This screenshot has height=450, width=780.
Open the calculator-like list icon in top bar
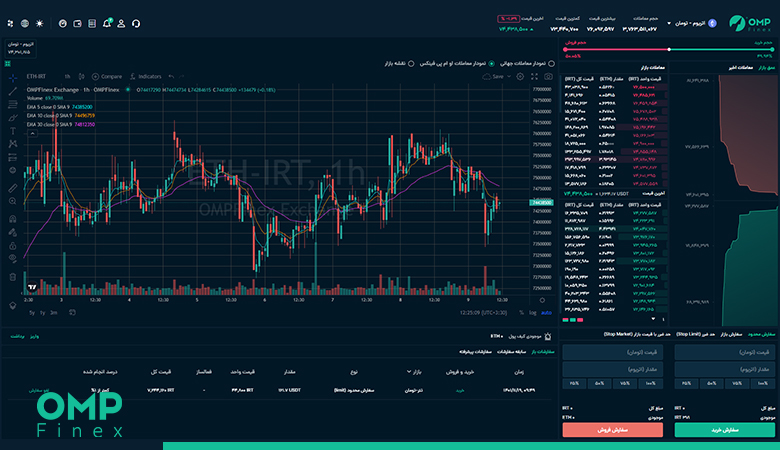(x=92, y=23)
